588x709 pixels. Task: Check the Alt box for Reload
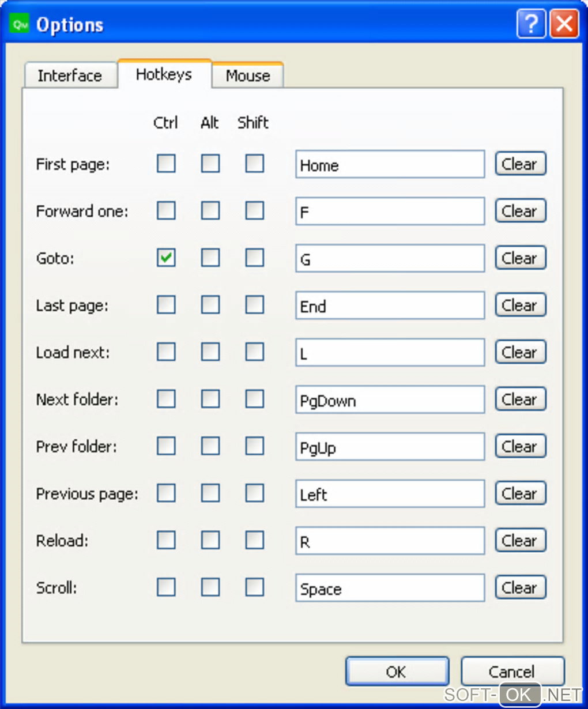pyautogui.click(x=210, y=540)
